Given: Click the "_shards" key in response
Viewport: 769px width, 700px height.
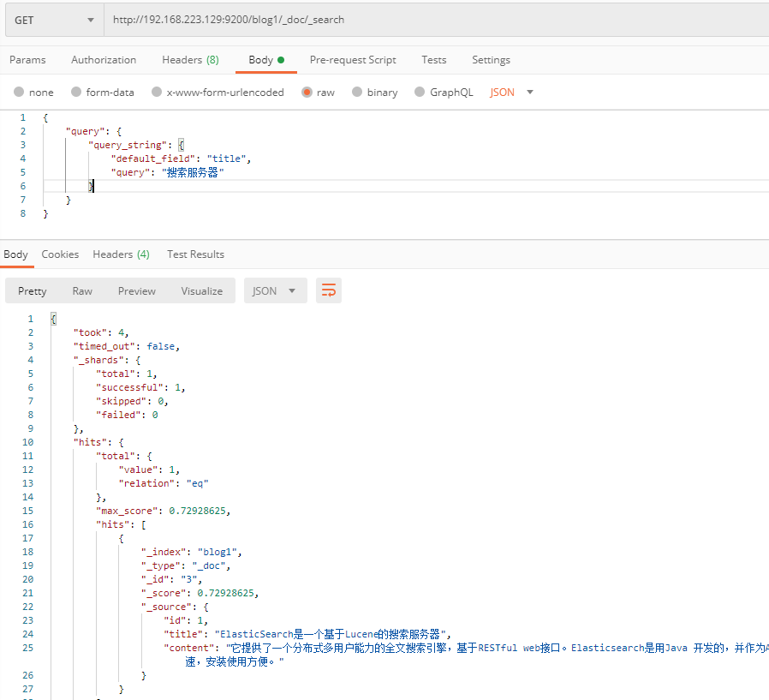Looking at the screenshot, I should click(98, 360).
